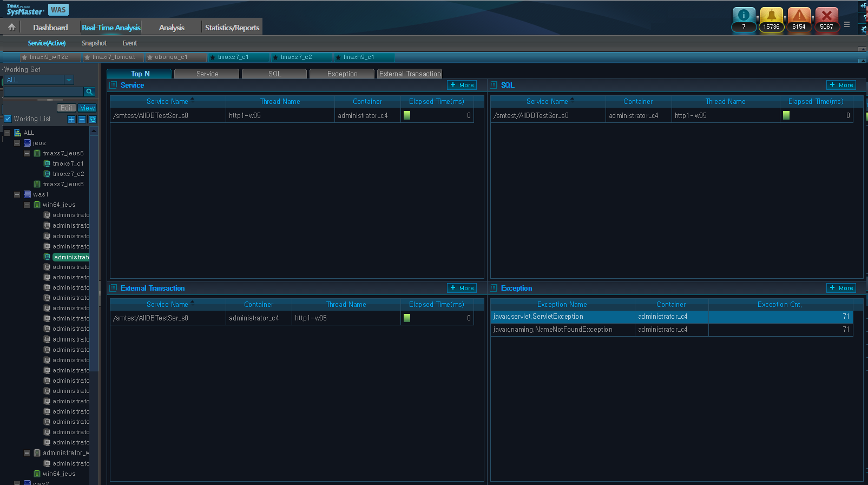Click the plus icon beside Working List

(71, 119)
